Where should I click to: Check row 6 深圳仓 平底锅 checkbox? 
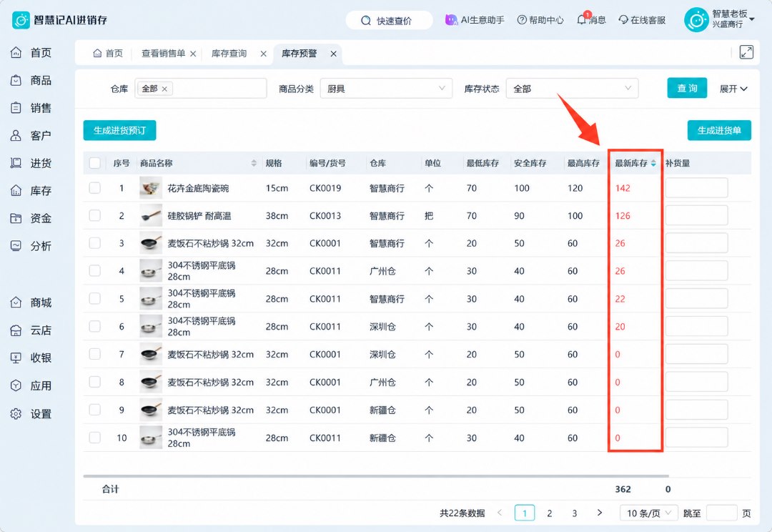point(94,327)
